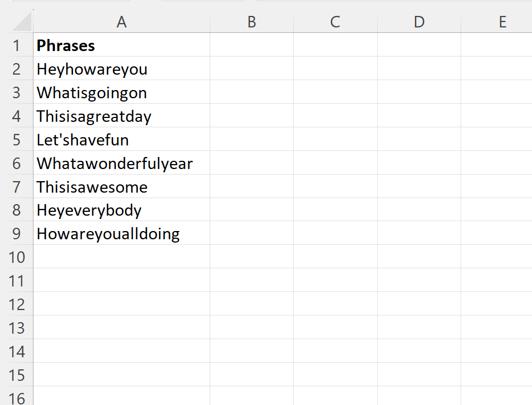
Task: Click the Phrases header cell
Action: pos(121,45)
